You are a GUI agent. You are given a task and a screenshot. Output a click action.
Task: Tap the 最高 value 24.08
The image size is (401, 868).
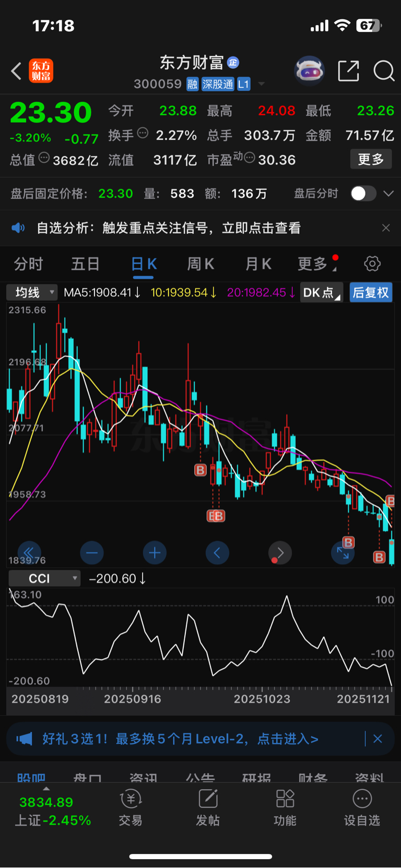(x=277, y=111)
